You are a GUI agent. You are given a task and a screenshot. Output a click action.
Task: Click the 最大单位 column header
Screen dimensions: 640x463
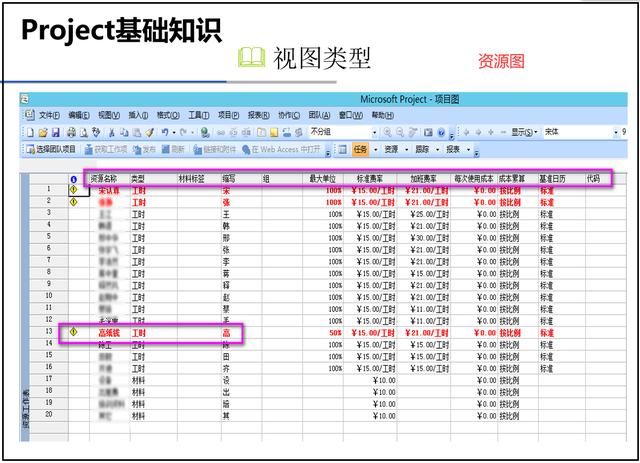322,179
